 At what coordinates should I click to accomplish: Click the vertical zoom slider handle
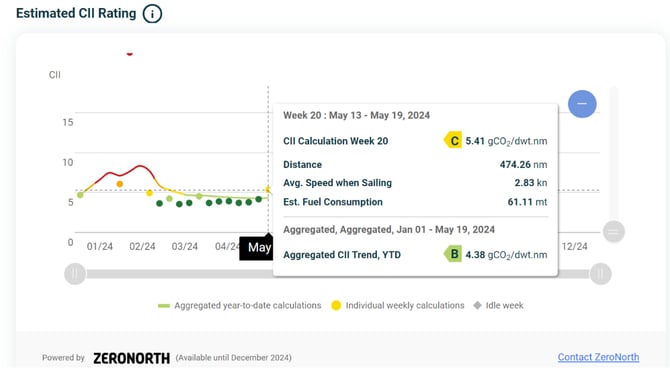[x=614, y=232]
